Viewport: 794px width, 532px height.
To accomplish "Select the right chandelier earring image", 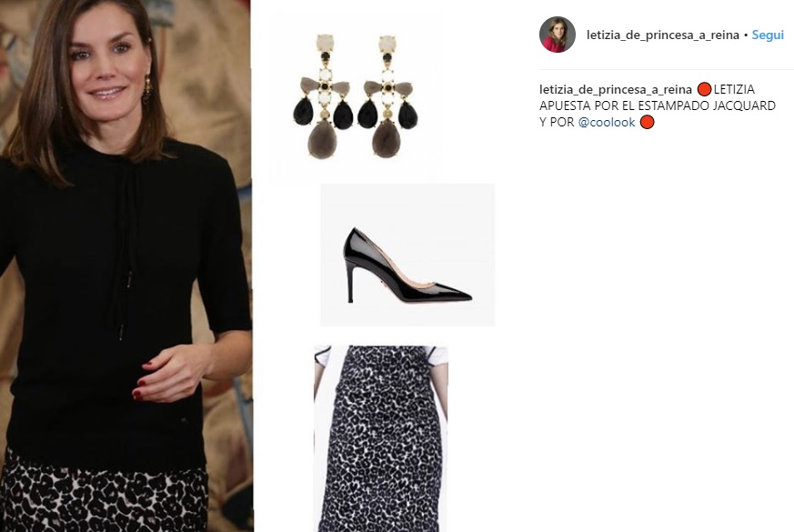I will (387, 96).
